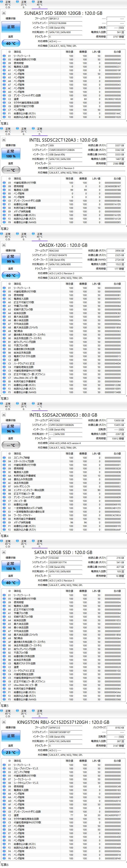This screenshot has height=868, width=127.
Task: Click the 正常 96 % health button for INTEL SSDSA2CW080G3
Action: tap(11, 428)
